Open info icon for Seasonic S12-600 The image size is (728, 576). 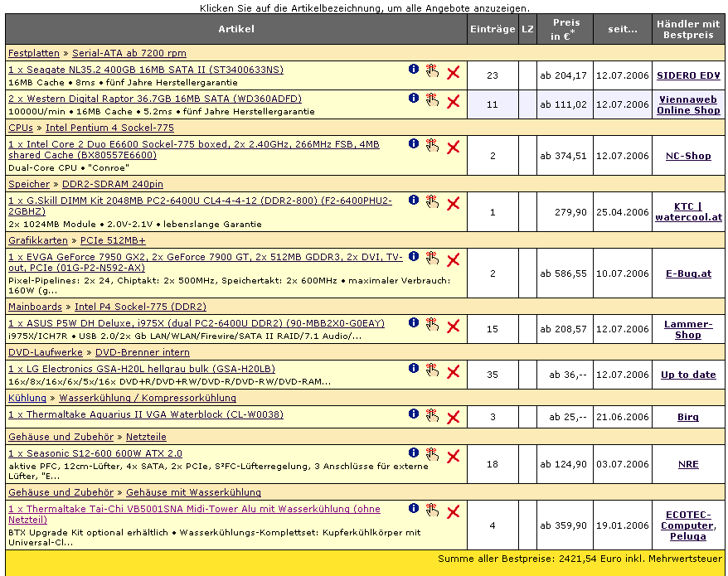[x=414, y=453]
